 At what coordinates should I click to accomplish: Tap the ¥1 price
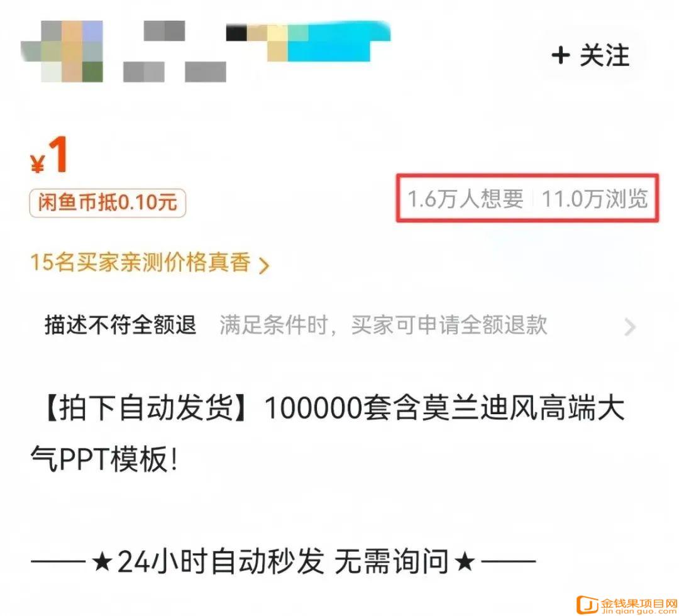pos(50,155)
